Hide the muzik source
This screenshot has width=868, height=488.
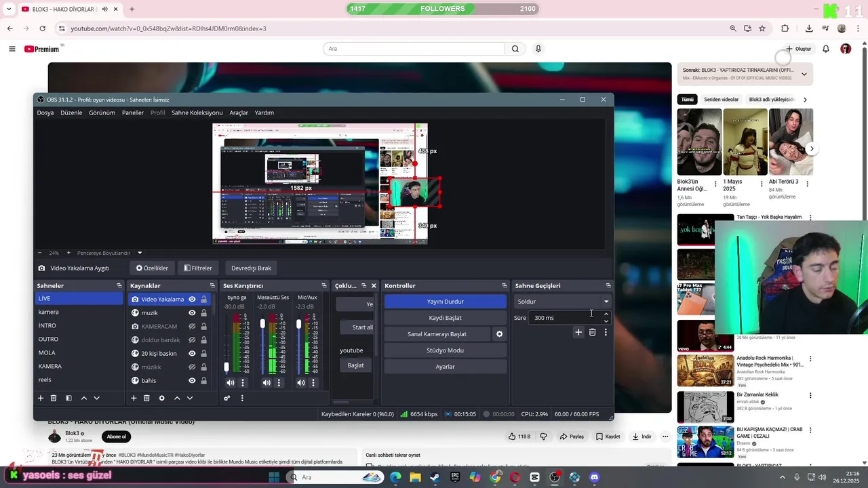tap(192, 312)
